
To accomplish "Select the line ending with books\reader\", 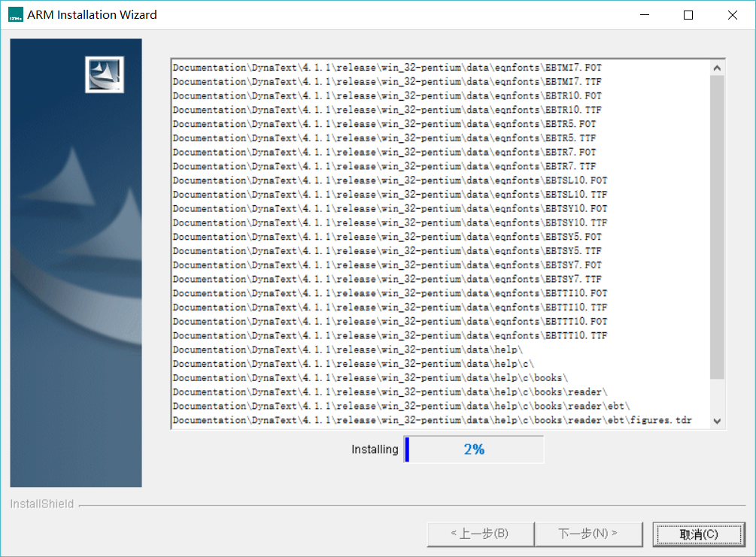I will tap(390, 392).
